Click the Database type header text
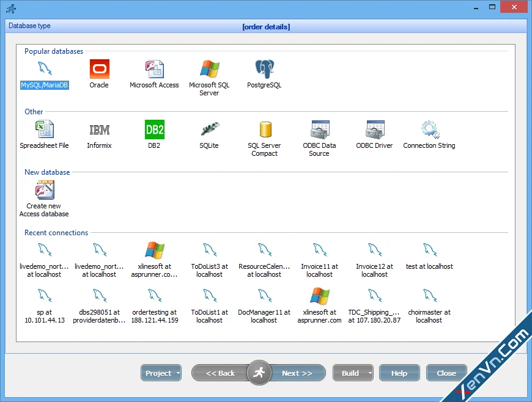This screenshot has height=402, width=532. pos(29,26)
